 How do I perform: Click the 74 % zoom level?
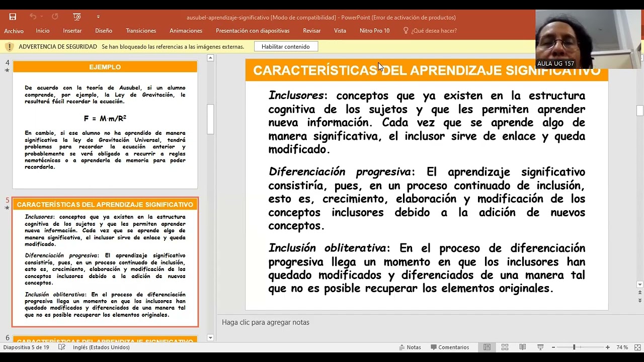coord(622,347)
